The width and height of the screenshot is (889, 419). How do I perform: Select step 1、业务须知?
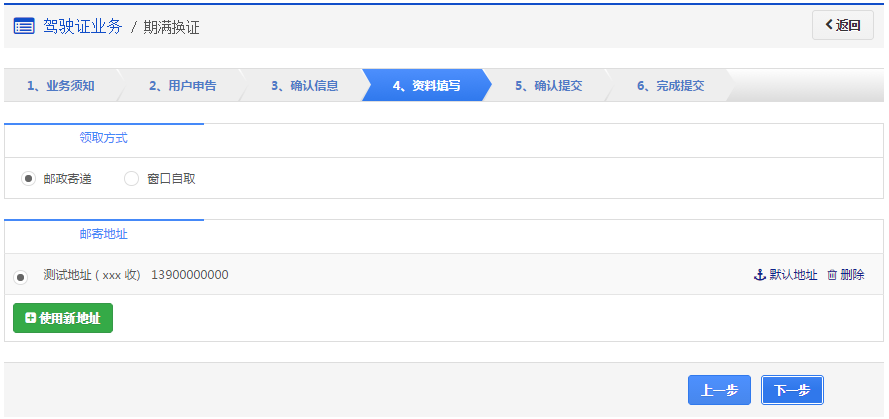61,86
